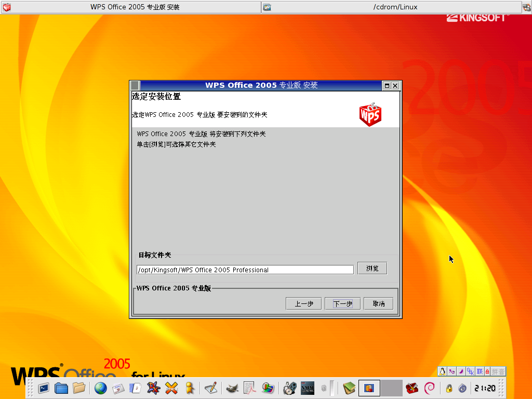532x399 pixels.
Task: Go back with 上一步 button
Action: pos(303,303)
